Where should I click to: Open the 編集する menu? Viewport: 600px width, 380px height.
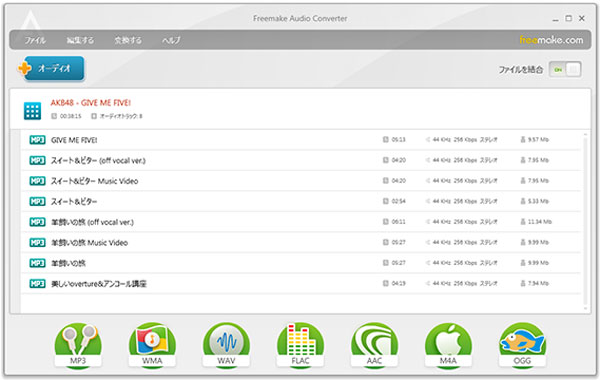(x=80, y=40)
